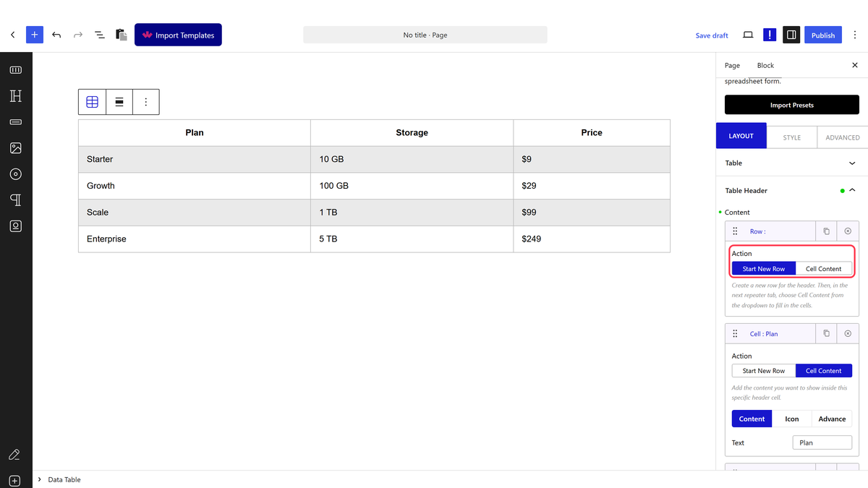Screen dimensions: 868x488
Task: Remove the Row repeater item
Action: pyautogui.click(x=848, y=231)
